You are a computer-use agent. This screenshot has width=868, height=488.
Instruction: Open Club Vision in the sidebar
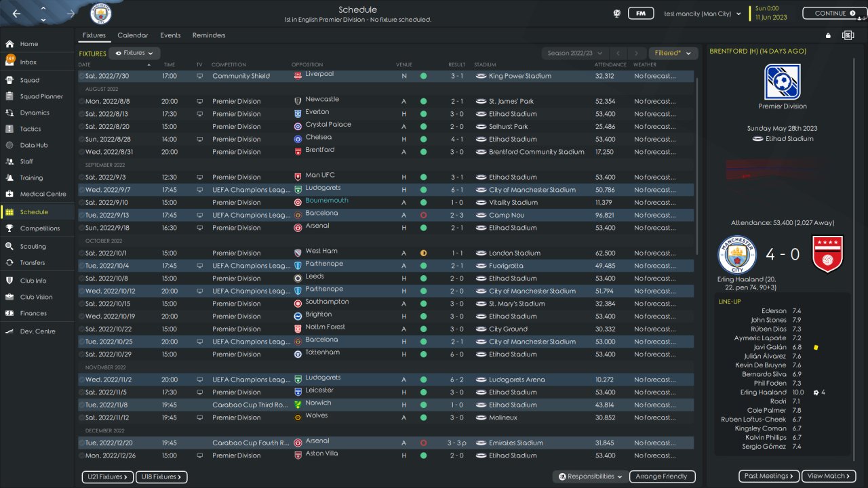(36, 297)
